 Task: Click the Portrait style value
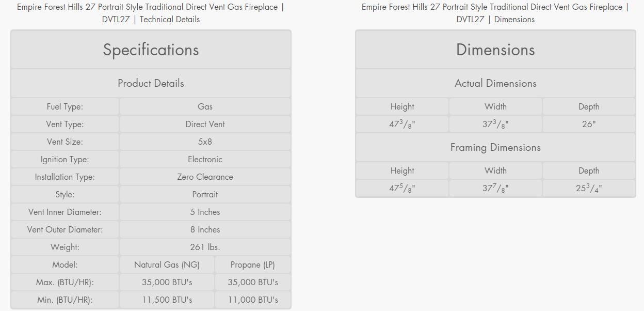(x=205, y=194)
